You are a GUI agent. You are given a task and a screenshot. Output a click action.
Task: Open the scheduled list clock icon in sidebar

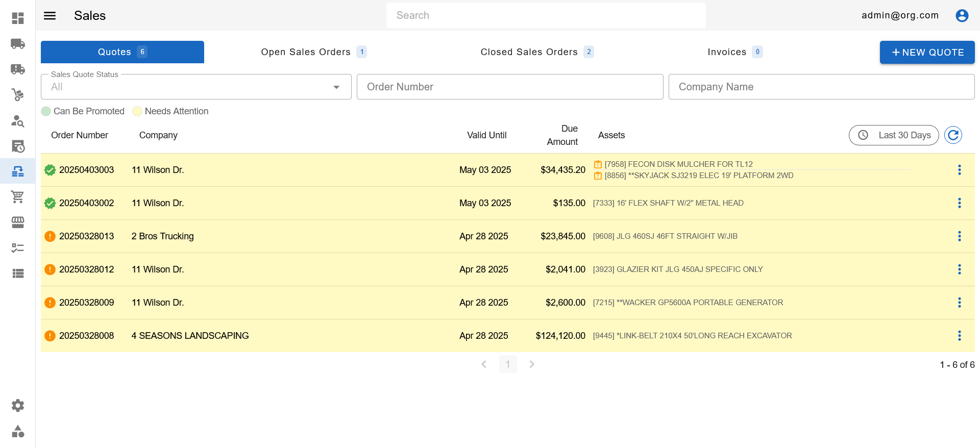[18, 146]
